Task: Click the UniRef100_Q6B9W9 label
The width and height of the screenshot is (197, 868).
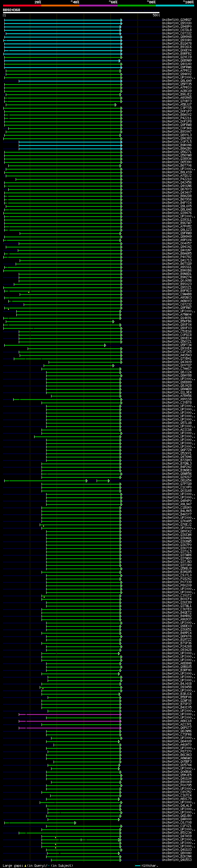Action: click(177, 60)
